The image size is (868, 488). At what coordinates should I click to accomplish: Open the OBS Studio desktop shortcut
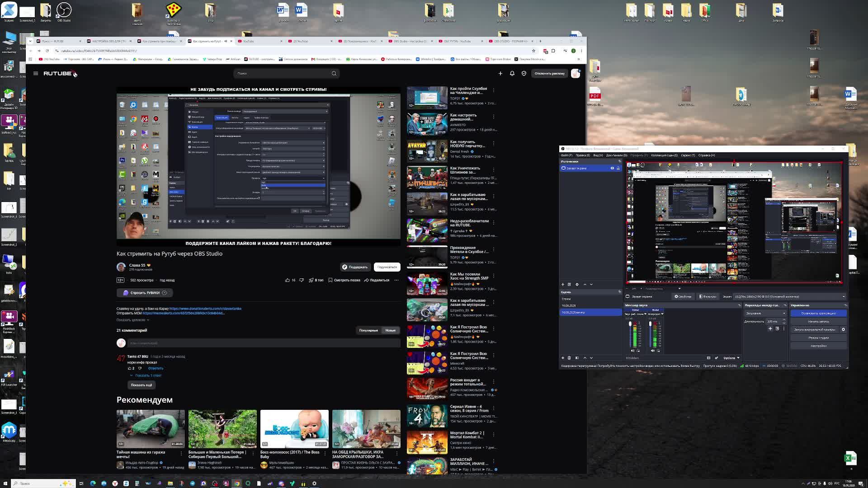pos(64,13)
